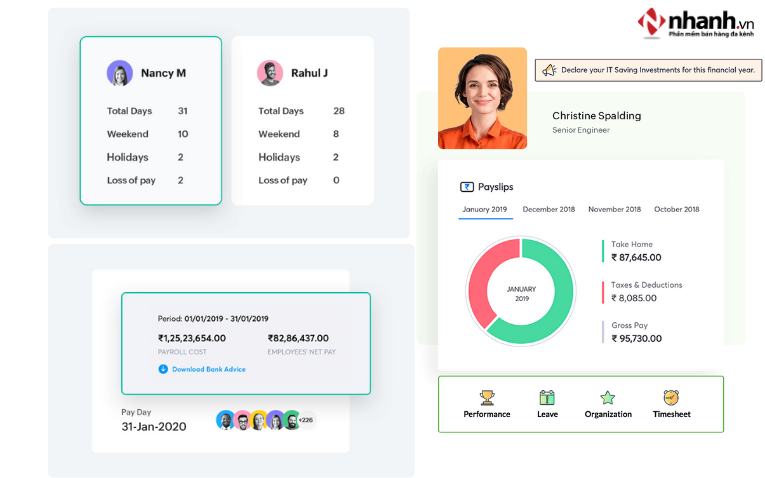View the October 2018 payslip tab
This screenshot has width=765, height=478.
click(677, 209)
